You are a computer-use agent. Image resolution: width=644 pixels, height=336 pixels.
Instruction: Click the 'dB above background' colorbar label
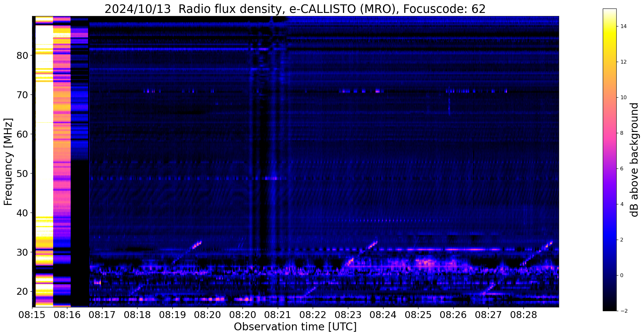(x=635, y=160)
